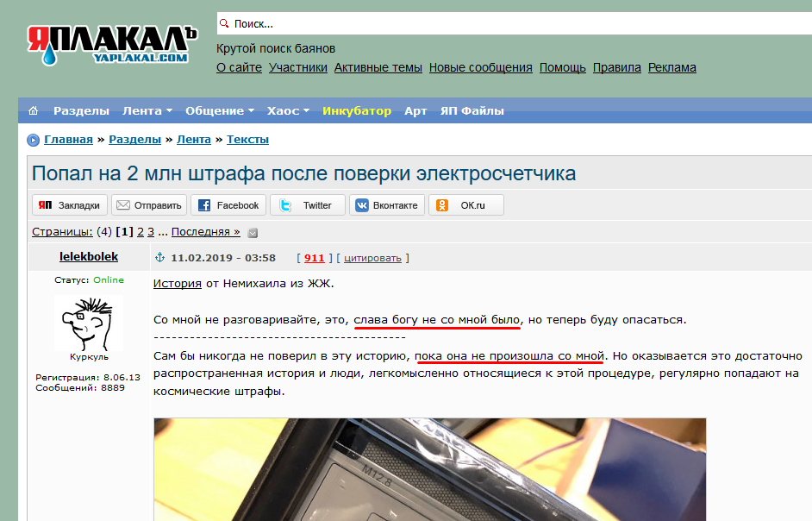Open the Участники link
The image size is (812, 521).
(x=297, y=67)
